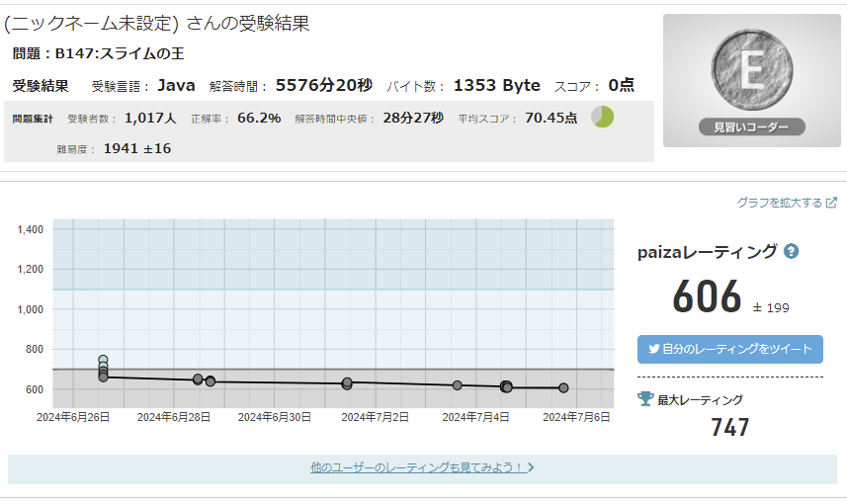Click the graph data point near 2024年7月2日
847x504 pixels.
pyautogui.click(x=347, y=382)
